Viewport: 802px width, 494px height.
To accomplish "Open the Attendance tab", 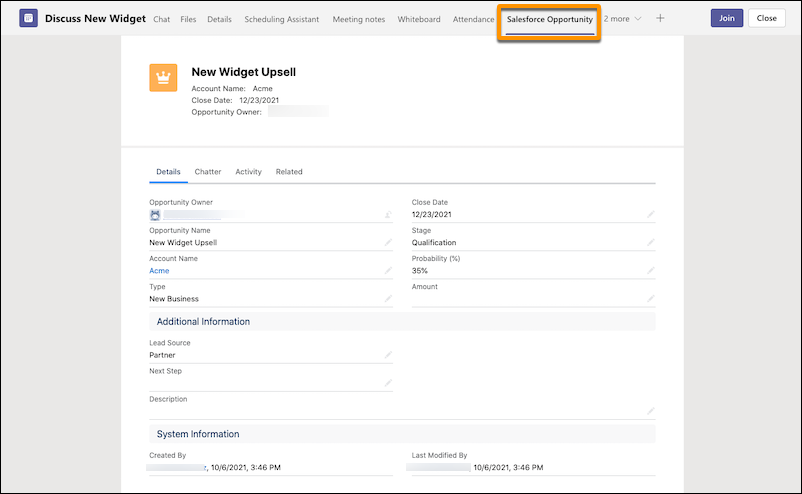I will pyautogui.click(x=474, y=19).
